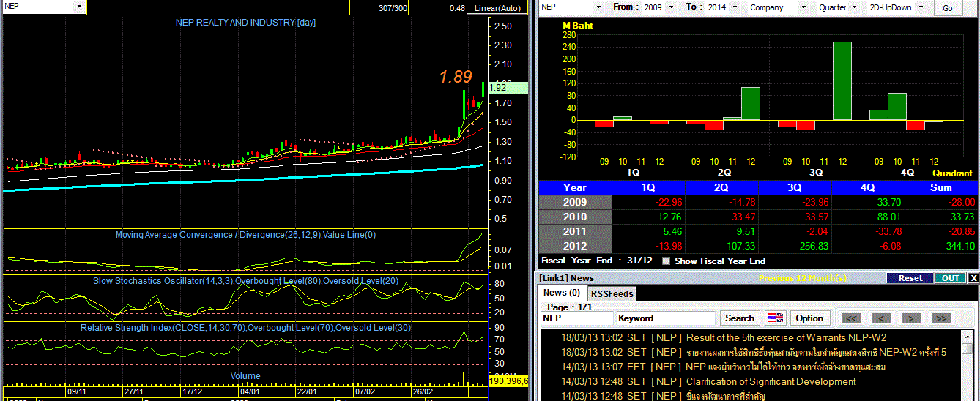Click the news symbol field containing NEP
The width and height of the screenshot is (980, 401).
point(577,318)
